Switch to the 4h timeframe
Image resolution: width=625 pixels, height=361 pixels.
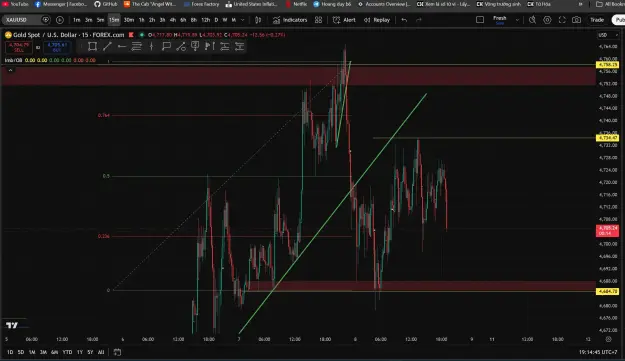pos(173,20)
